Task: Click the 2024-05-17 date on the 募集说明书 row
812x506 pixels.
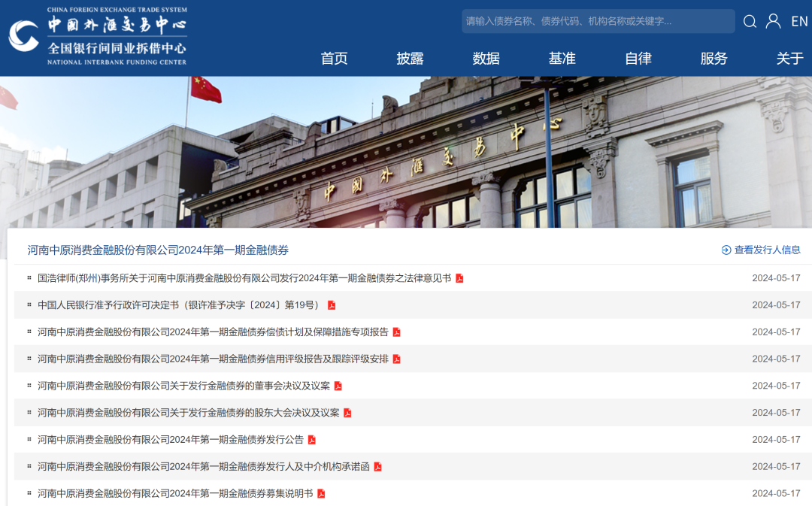Action: [x=776, y=493]
